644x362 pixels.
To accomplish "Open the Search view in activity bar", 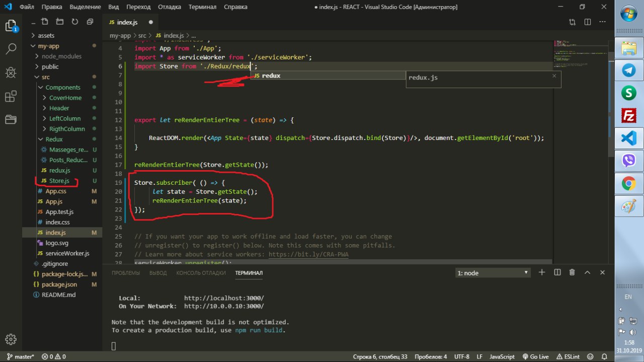I will (x=11, y=49).
